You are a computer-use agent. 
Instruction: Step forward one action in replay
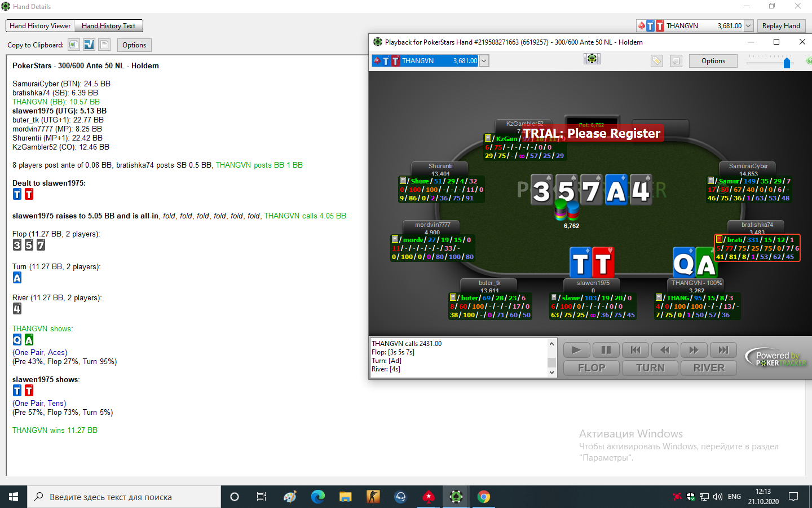[x=694, y=350]
